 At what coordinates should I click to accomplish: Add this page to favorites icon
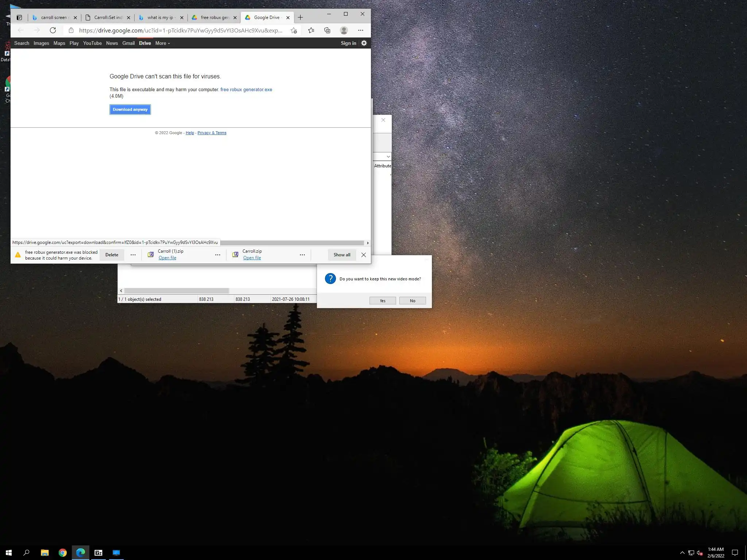click(x=294, y=30)
